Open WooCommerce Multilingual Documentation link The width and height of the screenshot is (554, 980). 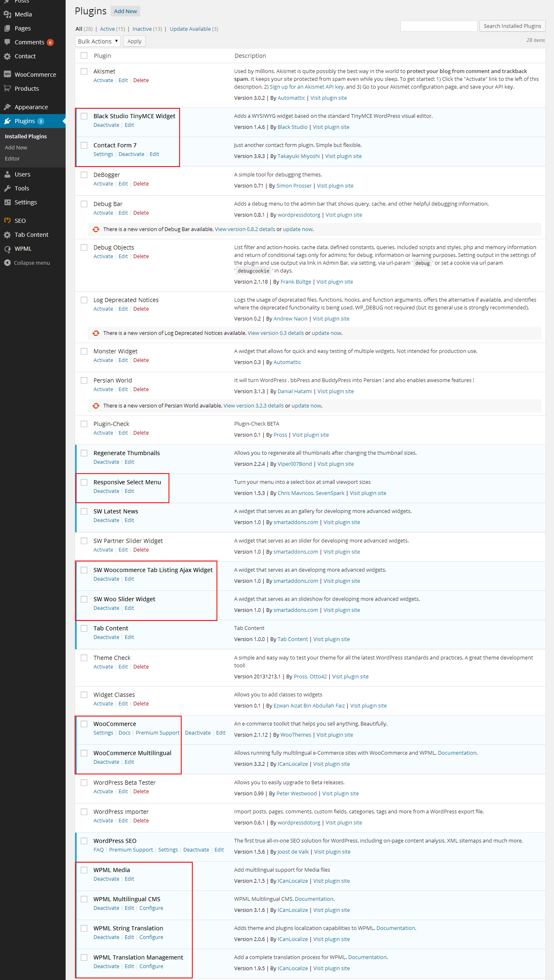point(457,753)
